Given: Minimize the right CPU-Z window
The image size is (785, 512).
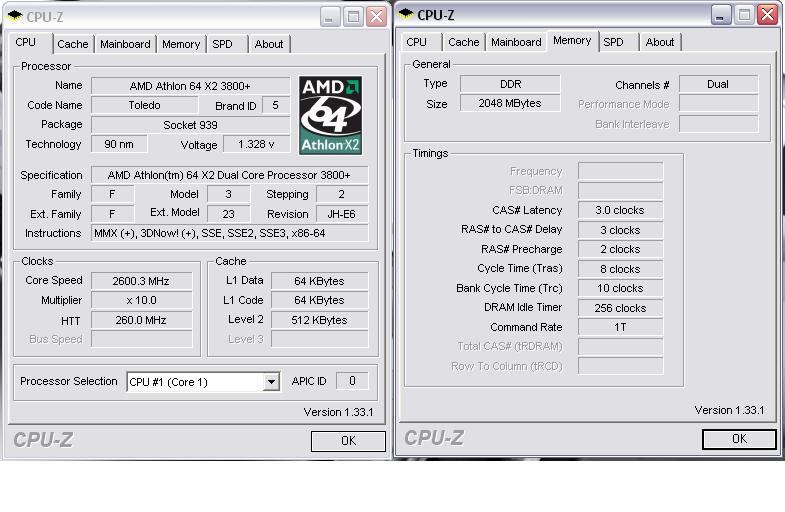Looking at the screenshot, I should pyautogui.click(x=721, y=15).
